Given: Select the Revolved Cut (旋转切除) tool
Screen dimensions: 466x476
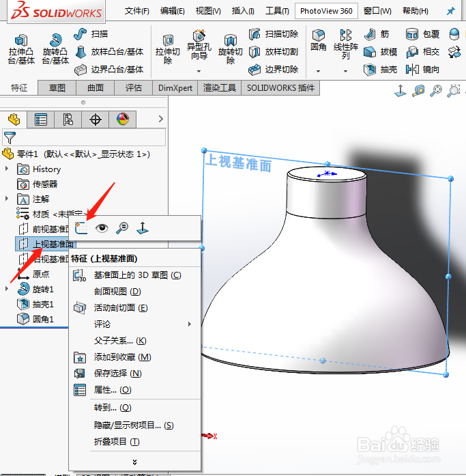Looking at the screenshot, I should click(x=231, y=49).
